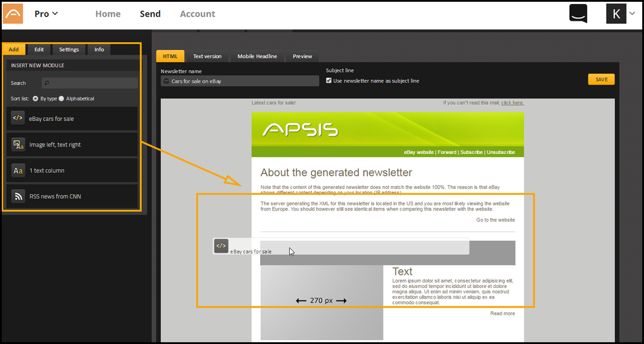Select the By type sort radio button
The width and height of the screenshot is (644, 344).
pyautogui.click(x=36, y=99)
